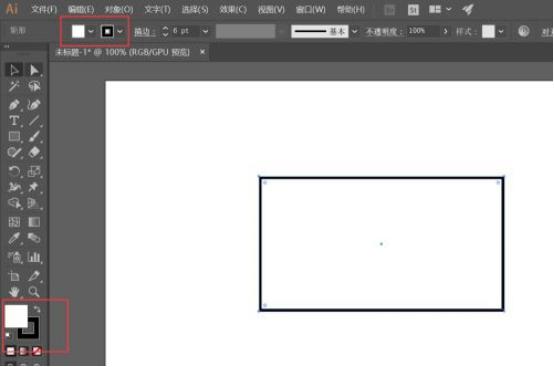
Task: Open the fill color dropdown
Action: pyautogui.click(x=91, y=31)
